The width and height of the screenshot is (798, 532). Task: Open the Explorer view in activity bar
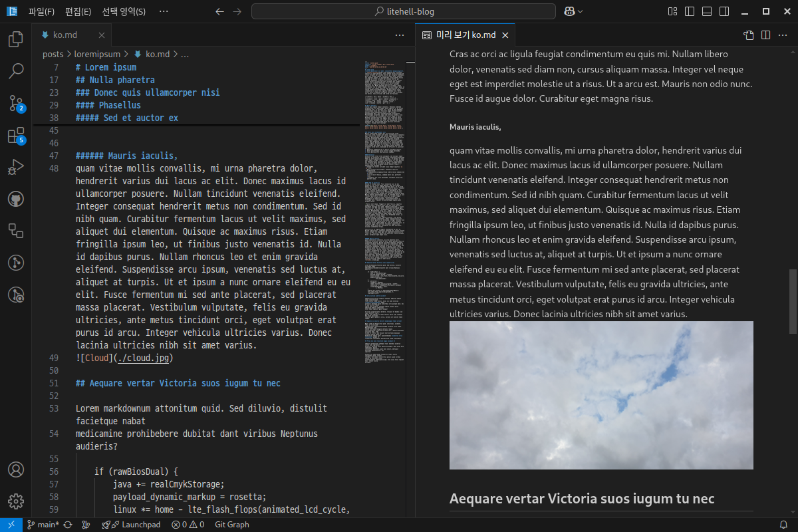16,39
